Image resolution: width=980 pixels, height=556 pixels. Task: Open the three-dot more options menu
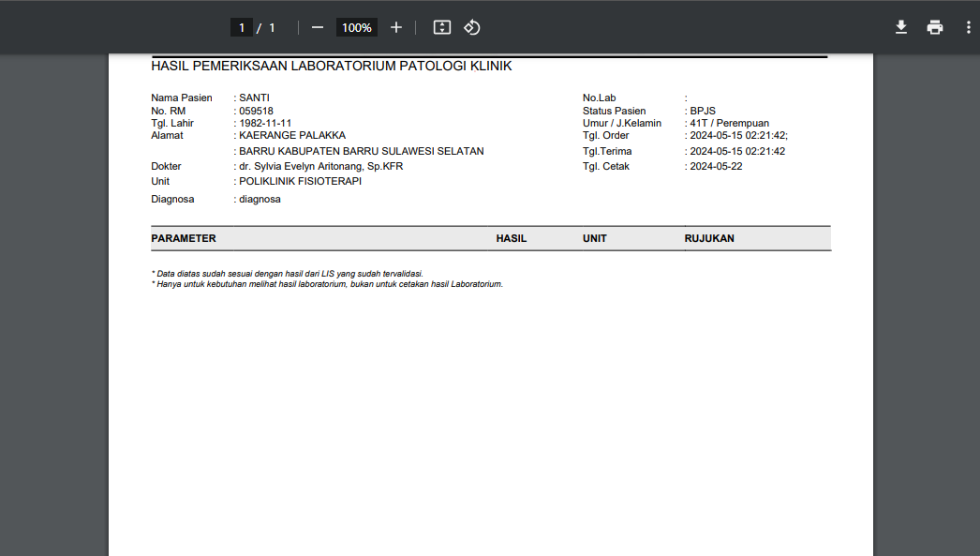click(968, 27)
